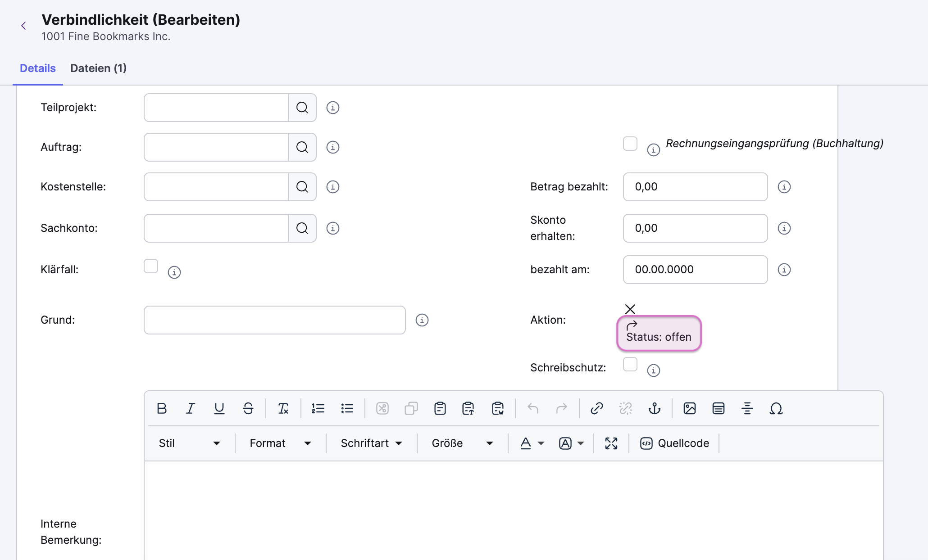Click the bezahlt am date field
Viewport: 928px width, 560px height.
coord(696,270)
